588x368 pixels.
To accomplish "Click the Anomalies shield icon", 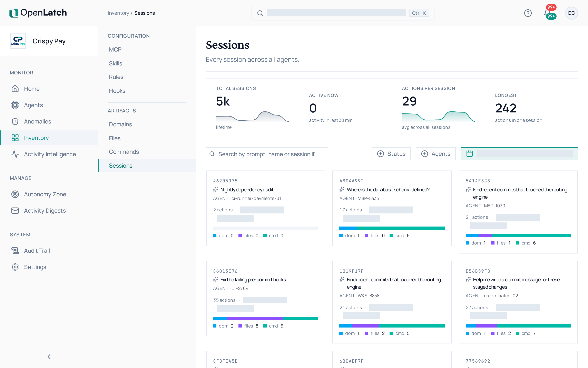I will (15, 121).
